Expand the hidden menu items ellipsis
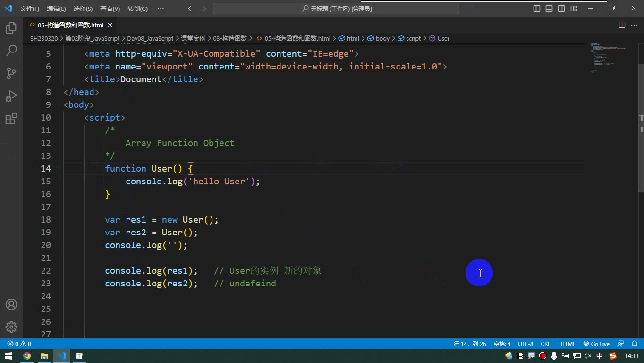 161,9
